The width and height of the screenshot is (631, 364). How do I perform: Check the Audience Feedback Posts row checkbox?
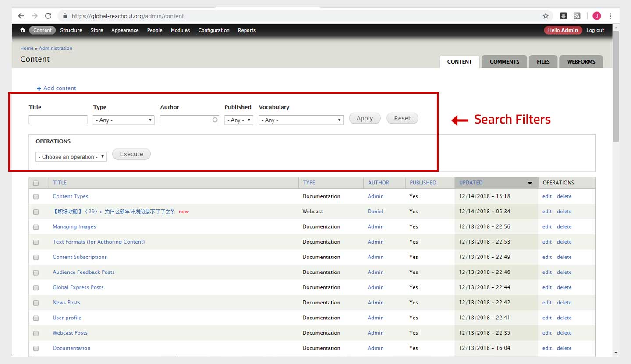tap(36, 272)
